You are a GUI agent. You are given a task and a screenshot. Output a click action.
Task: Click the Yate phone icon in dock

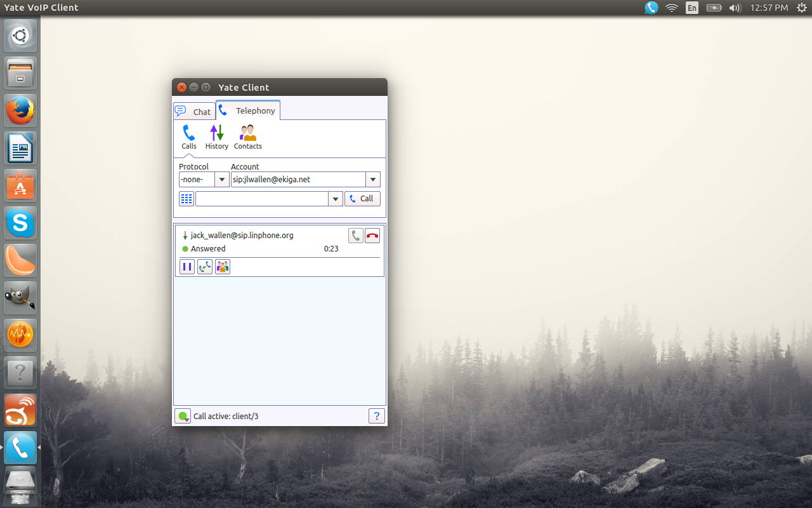tap(20, 448)
